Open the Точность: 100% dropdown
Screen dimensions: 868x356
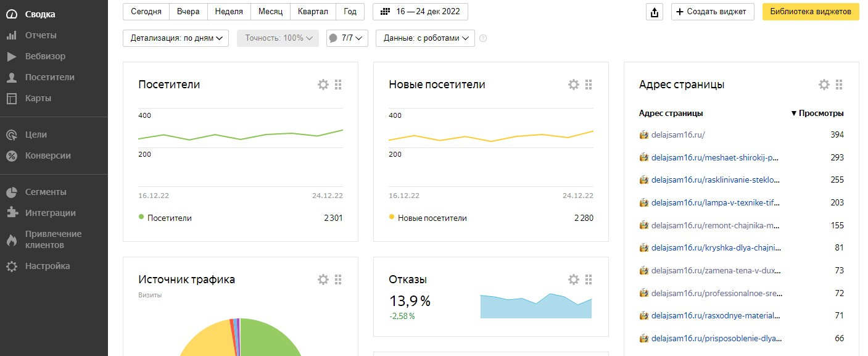click(278, 38)
